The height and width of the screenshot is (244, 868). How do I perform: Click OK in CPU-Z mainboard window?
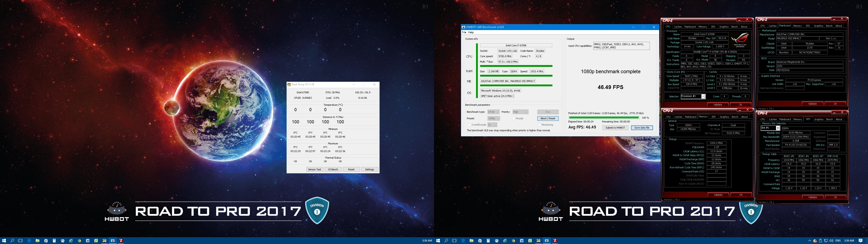(836, 104)
